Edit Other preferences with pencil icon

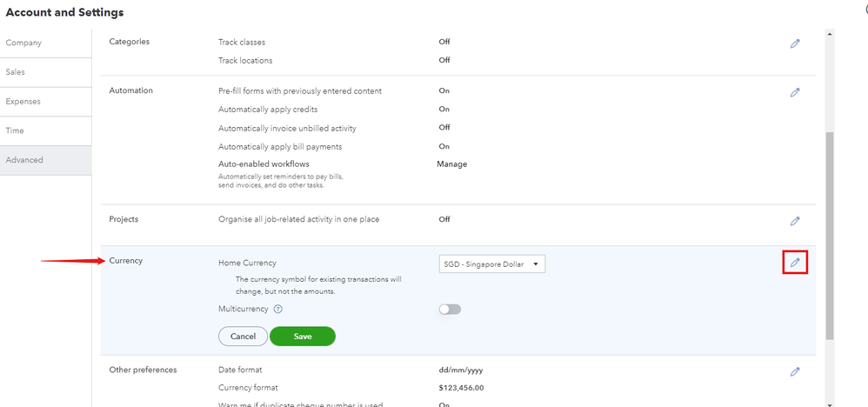pos(795,372)
